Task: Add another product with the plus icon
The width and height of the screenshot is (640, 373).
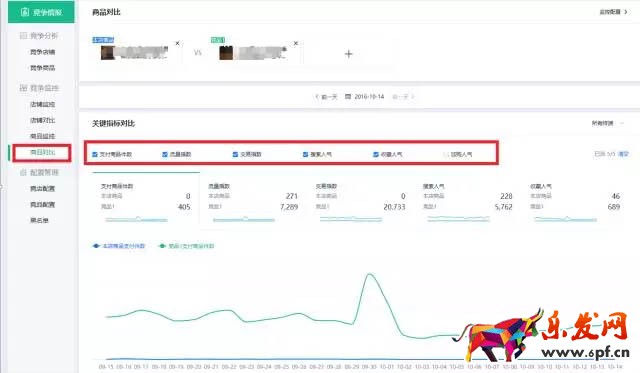Action: 348,54
